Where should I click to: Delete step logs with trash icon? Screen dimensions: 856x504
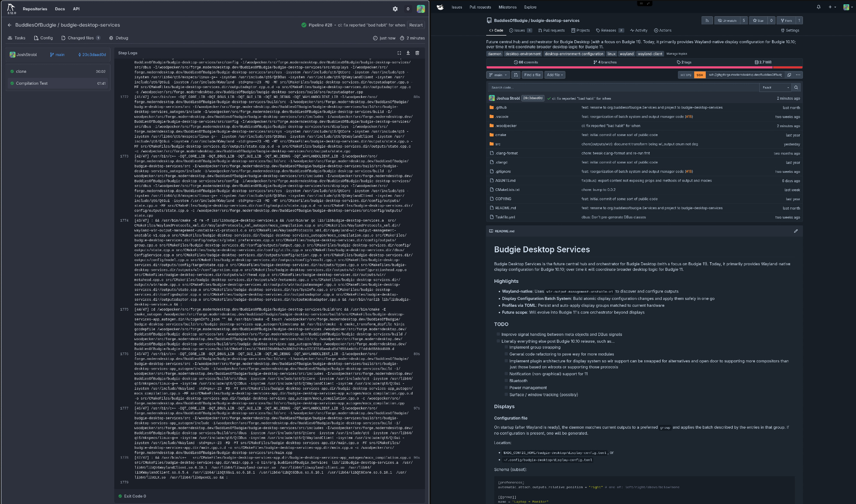tap(417, 53)
